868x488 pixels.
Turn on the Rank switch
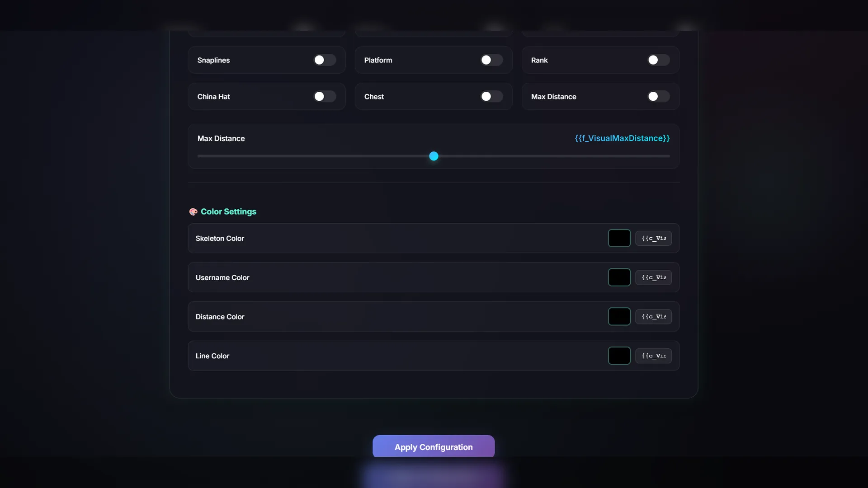[658, 60]
